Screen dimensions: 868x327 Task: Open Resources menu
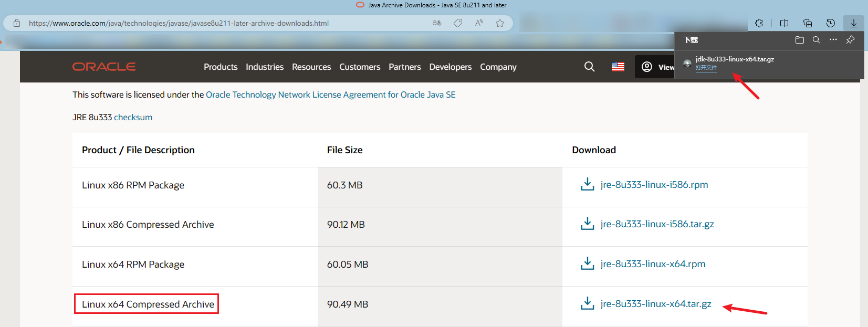tap(311, 67)
